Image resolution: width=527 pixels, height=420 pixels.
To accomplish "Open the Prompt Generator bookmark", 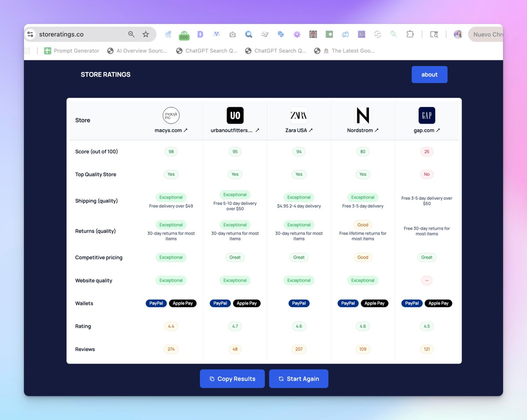I will (x=72, y=51).
